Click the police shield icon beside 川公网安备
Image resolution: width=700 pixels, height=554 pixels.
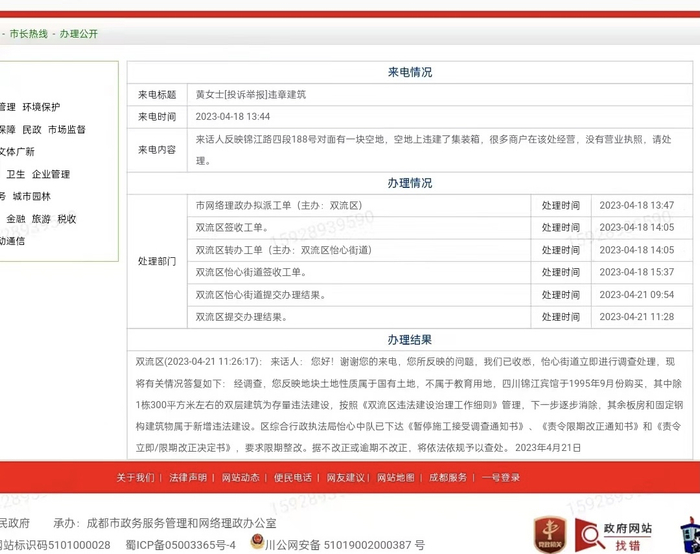coord(257,542)
